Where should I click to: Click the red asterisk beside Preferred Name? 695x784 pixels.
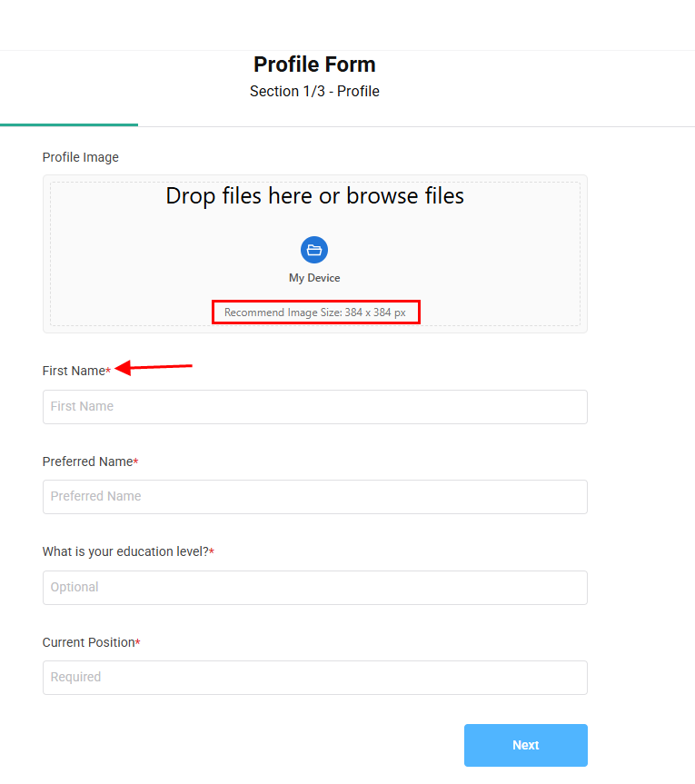click(x=136, y=461)
